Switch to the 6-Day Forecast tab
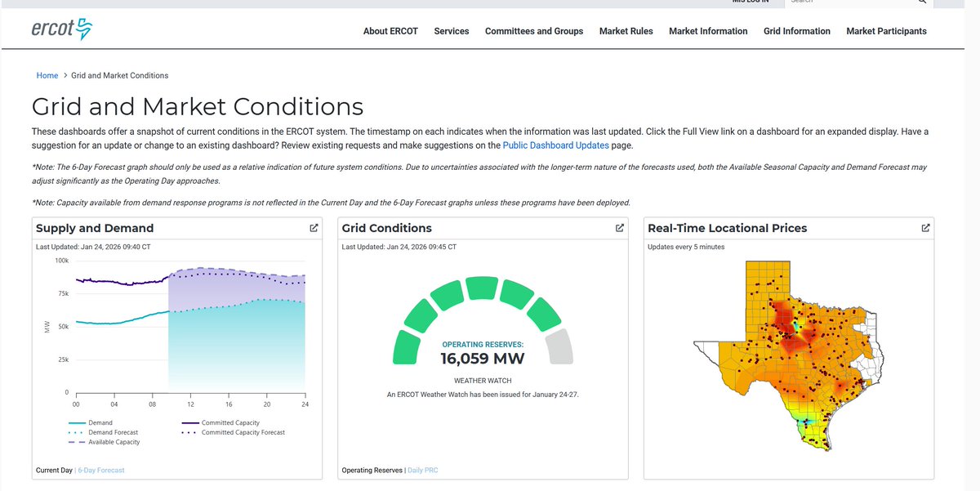This screenshot has width=980, height=491. coord(101,471)
